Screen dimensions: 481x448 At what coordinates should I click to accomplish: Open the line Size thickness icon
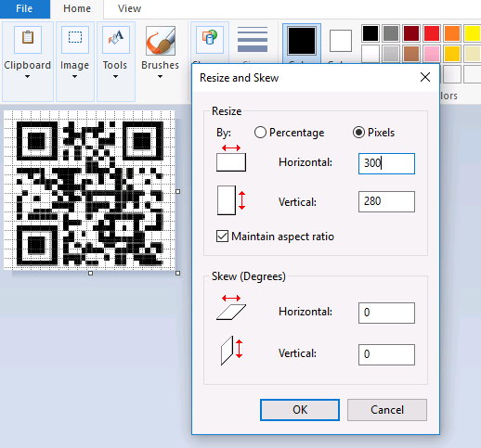click(253, 40)
